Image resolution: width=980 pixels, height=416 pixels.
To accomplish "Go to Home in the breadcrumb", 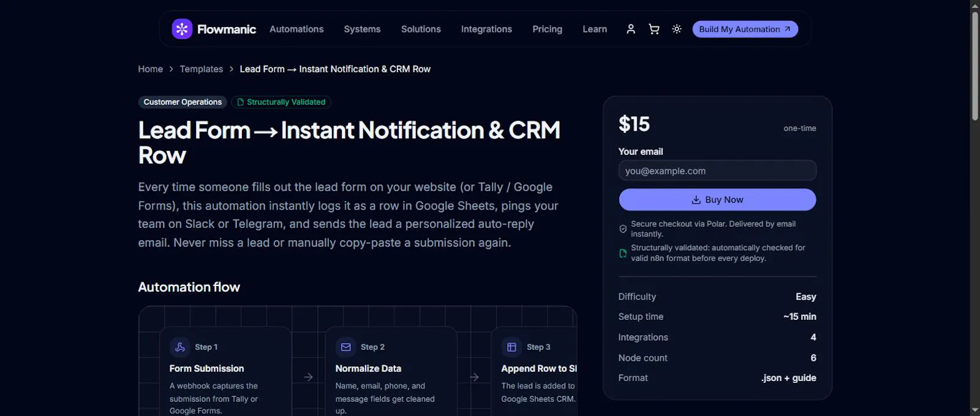I will [x=151, y=69].
